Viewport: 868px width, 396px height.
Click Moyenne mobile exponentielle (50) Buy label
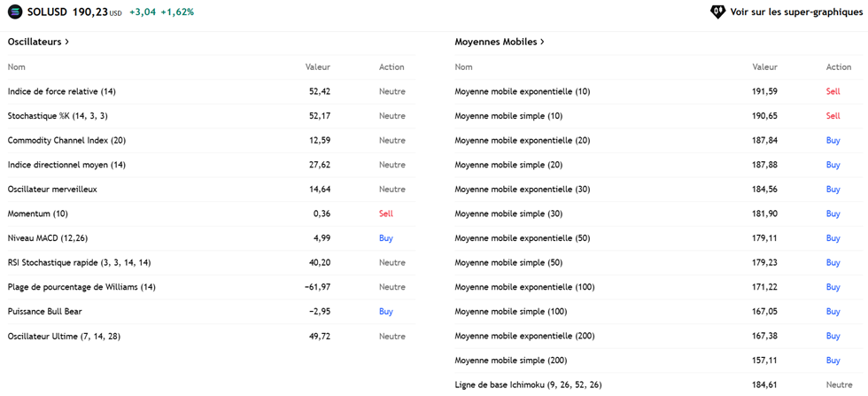point(833,238)
